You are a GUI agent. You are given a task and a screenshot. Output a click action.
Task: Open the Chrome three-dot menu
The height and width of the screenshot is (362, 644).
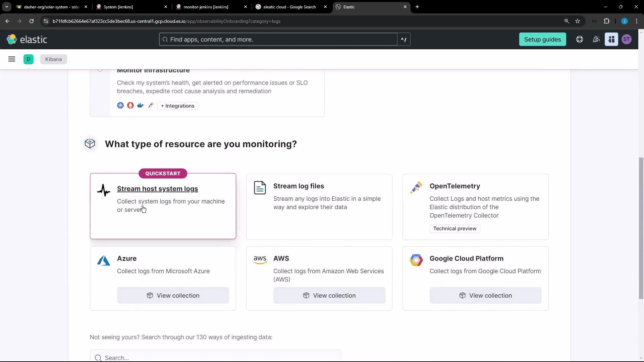637,21
